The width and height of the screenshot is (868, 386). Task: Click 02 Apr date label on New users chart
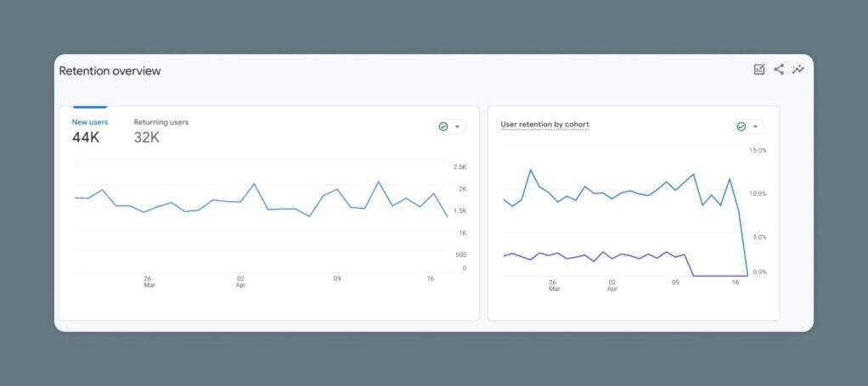(240, 282)
